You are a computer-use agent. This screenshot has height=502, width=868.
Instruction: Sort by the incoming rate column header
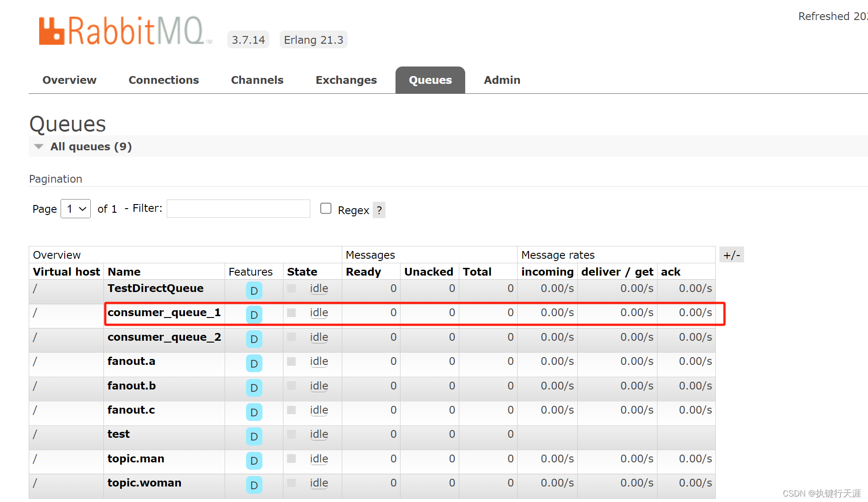547,272
